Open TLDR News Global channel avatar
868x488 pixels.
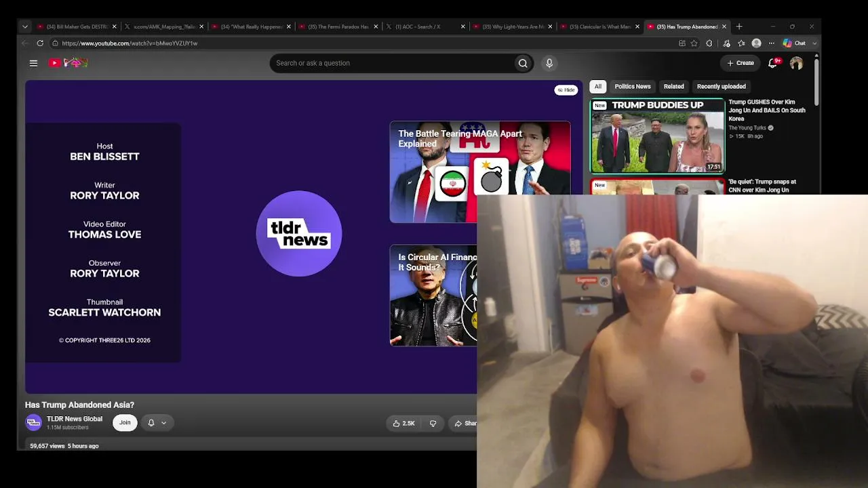[33, 423]
